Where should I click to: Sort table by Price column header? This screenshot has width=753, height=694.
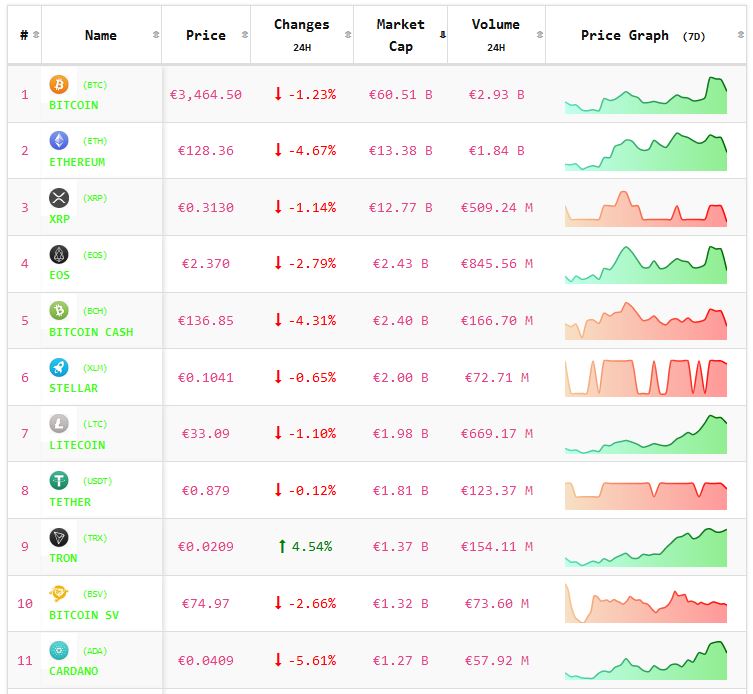(x=206, y=35)
